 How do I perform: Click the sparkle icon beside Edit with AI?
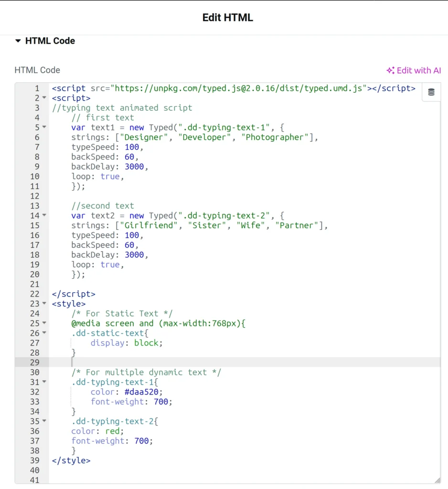pos(390,71)
